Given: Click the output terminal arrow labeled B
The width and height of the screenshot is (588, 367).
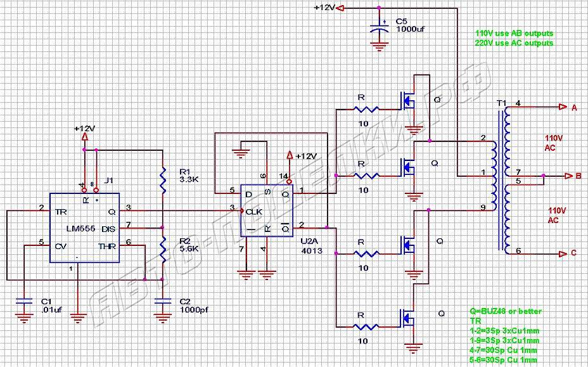Looking at the screenshot, I should 569,175.
